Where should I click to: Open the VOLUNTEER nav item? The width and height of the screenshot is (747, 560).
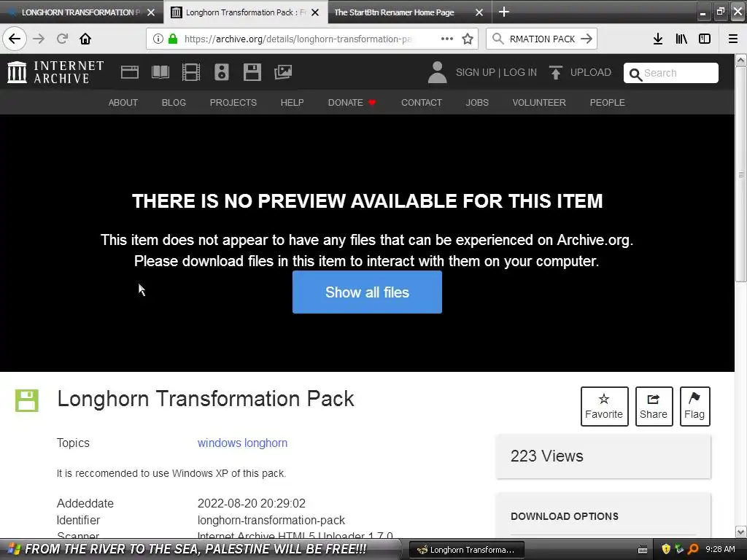click(x=539, y=102)
